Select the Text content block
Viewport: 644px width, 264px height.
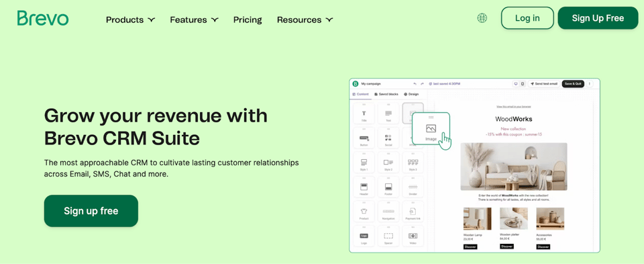(388, 113)
